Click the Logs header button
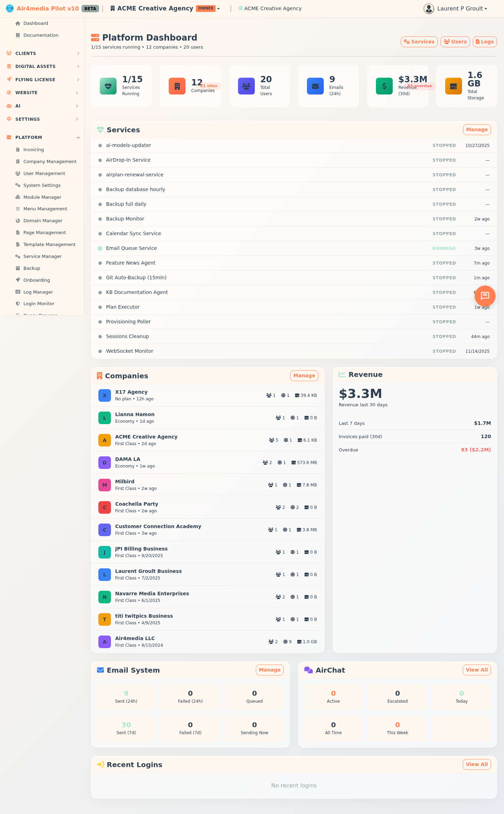The width and height of the screenshot is (504, 814). click(x=485, y=42)
